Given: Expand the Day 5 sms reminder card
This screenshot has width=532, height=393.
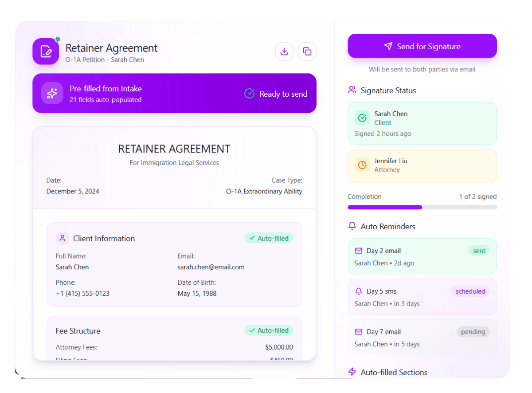Looking at the screenshot, I should pos(422,297).
